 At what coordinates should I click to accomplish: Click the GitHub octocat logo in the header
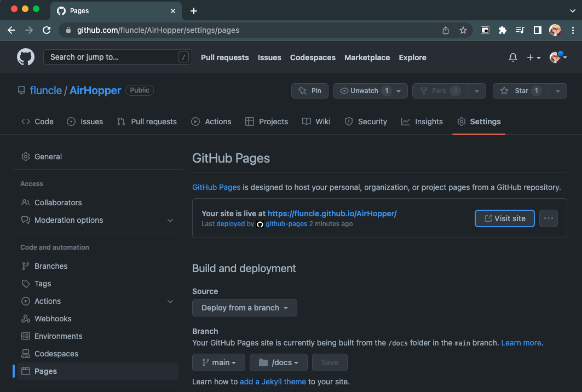click(x=26, y=57)
